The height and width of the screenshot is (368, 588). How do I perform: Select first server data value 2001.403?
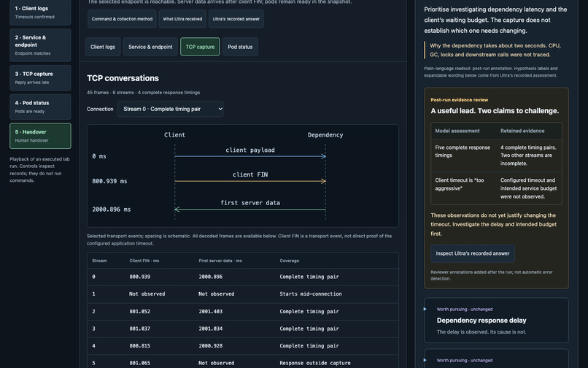[210, 311]
